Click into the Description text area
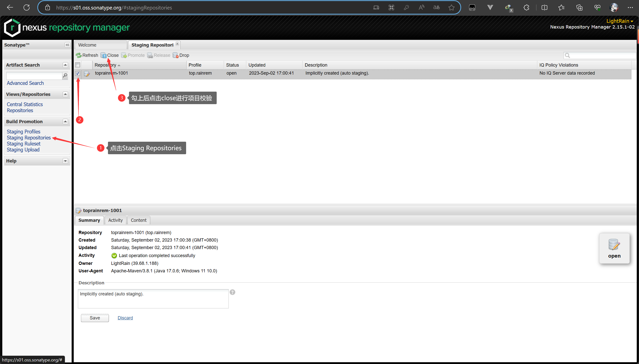Screen dimensions: 639x364 153,299
